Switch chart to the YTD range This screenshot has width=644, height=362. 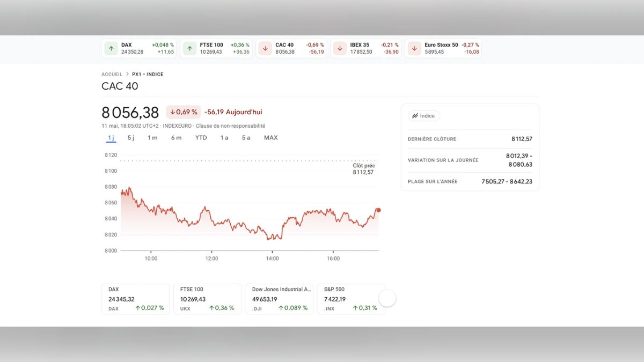201,138
